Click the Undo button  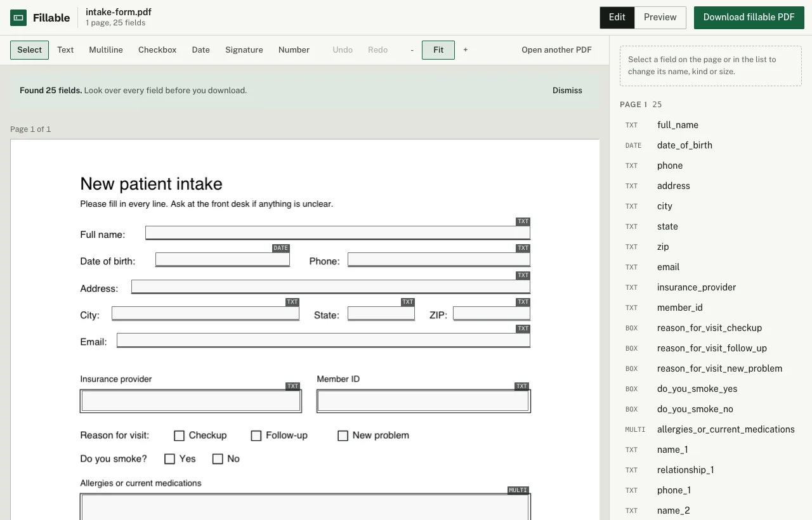(x=343, y=50)
